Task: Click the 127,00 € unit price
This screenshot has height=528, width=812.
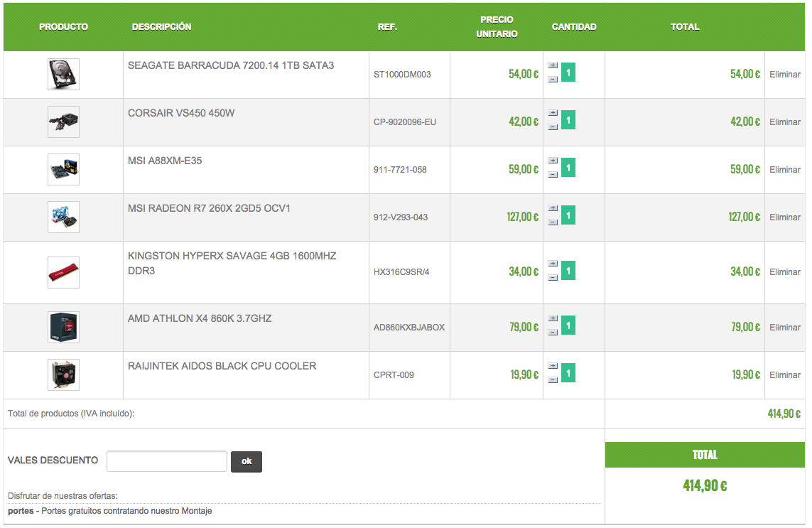Action: tap(523, 217)
